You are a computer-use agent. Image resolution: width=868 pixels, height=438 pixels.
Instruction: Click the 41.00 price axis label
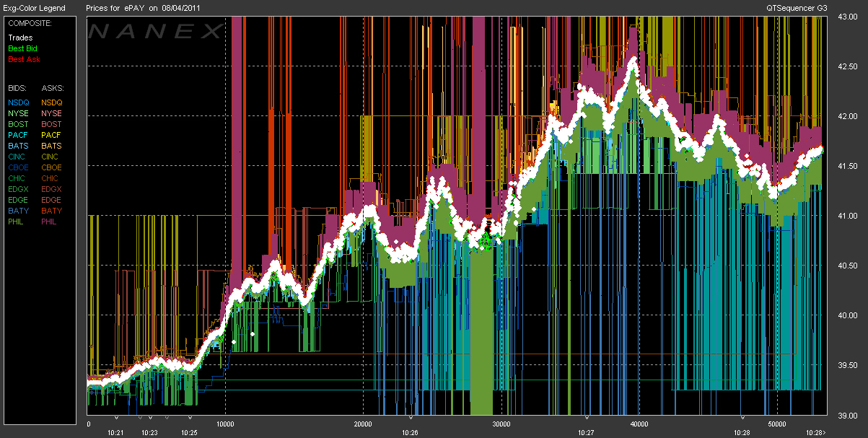[848, 216]
